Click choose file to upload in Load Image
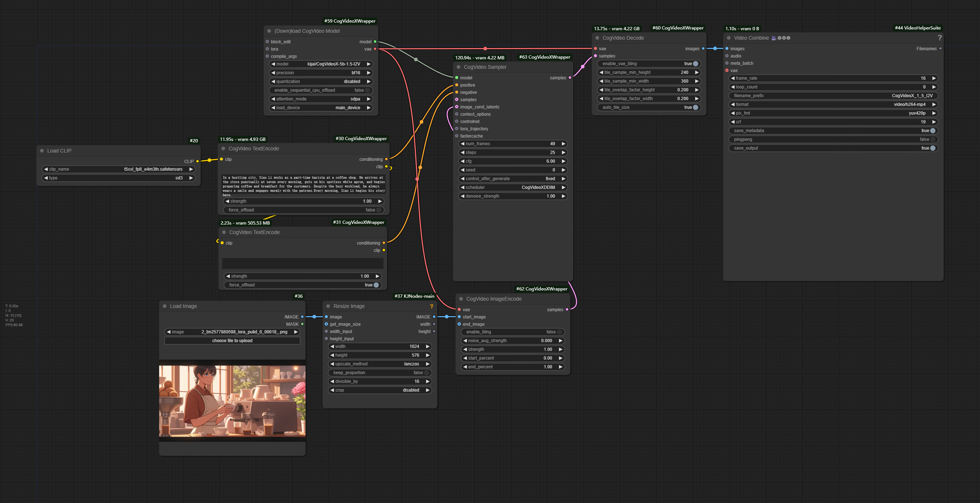The width and height of the screenshot is (980, 503). 232,341
